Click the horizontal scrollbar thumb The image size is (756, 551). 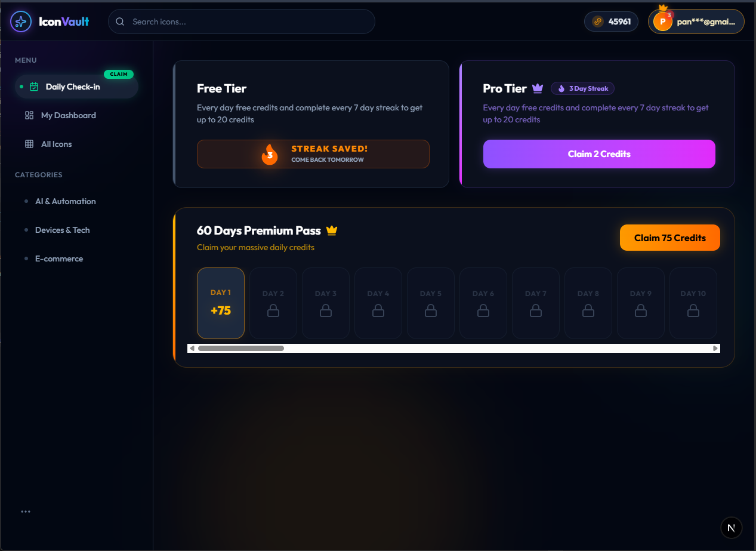tap(241, 348)
